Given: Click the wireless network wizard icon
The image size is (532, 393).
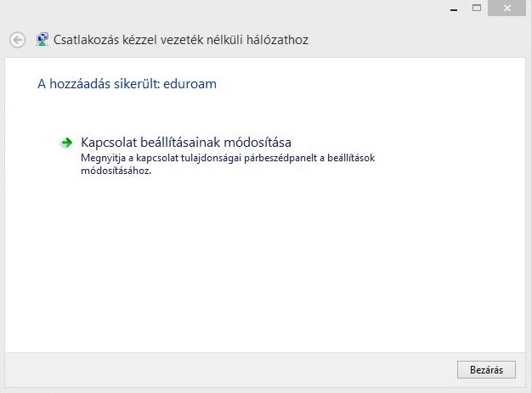Looking at the screenshot, I should [x=42, y=40].
